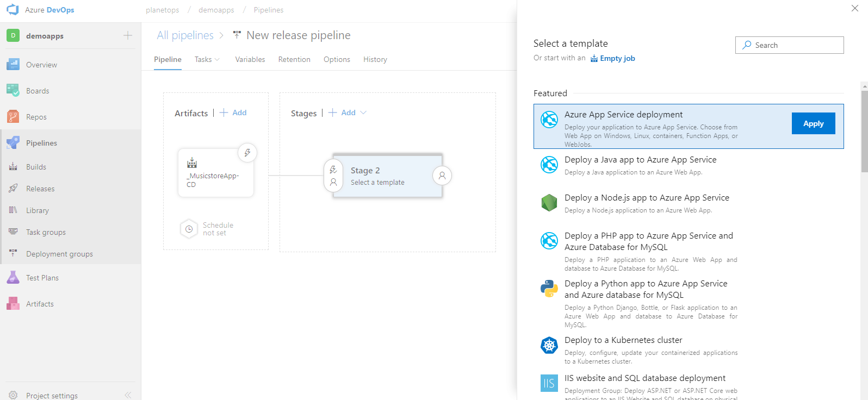868x400 pixels.
Task: Switch to the Variables tab
Action: 250,60
